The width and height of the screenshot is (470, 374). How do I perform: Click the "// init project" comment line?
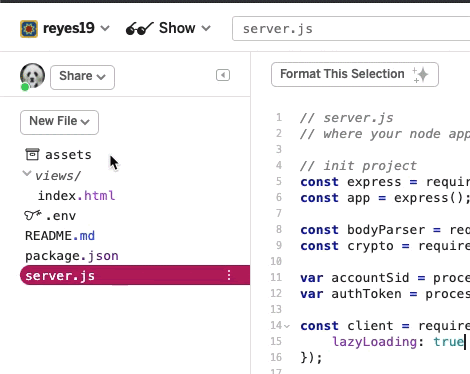point(358,166)
